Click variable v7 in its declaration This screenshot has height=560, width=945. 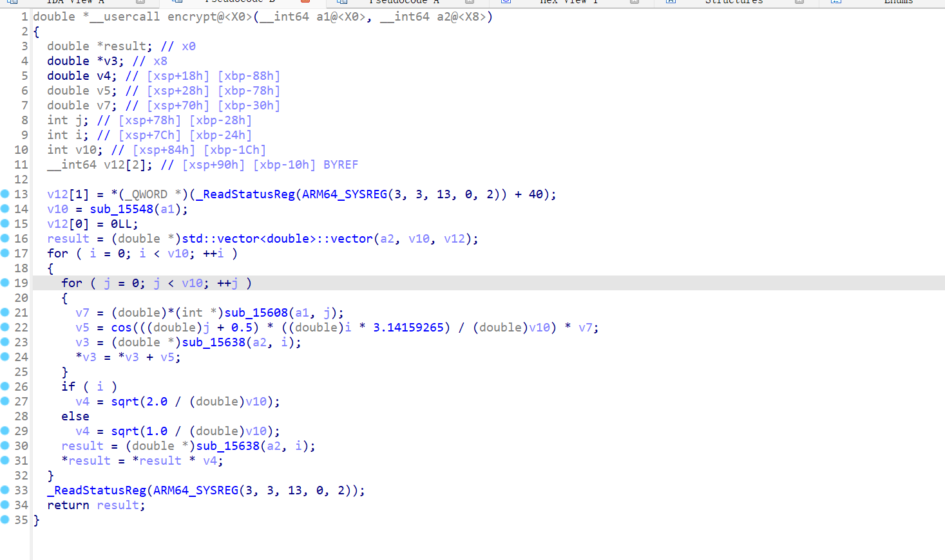[x=104, y=106]
